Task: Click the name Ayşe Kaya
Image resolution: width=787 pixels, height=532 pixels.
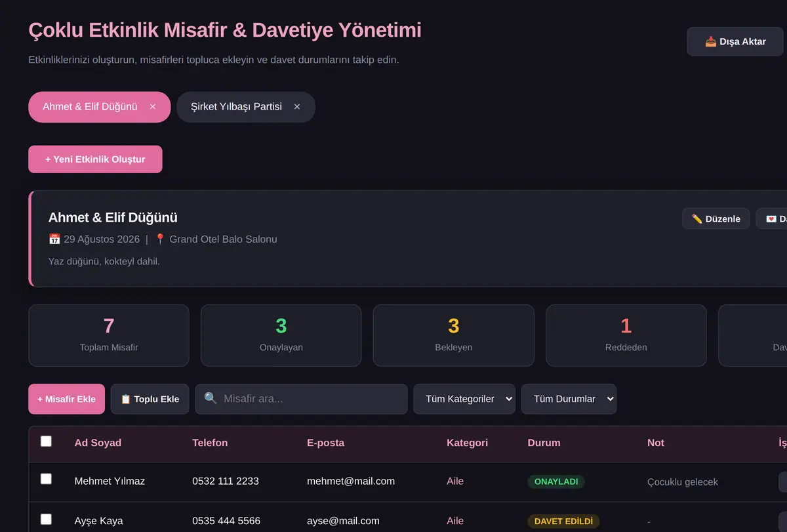Action: click(99, 521)
